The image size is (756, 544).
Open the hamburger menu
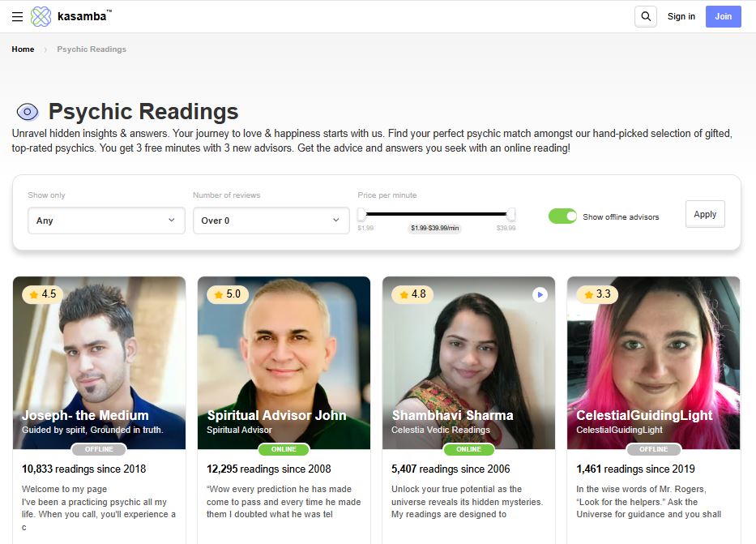click(x=17, y=16)
